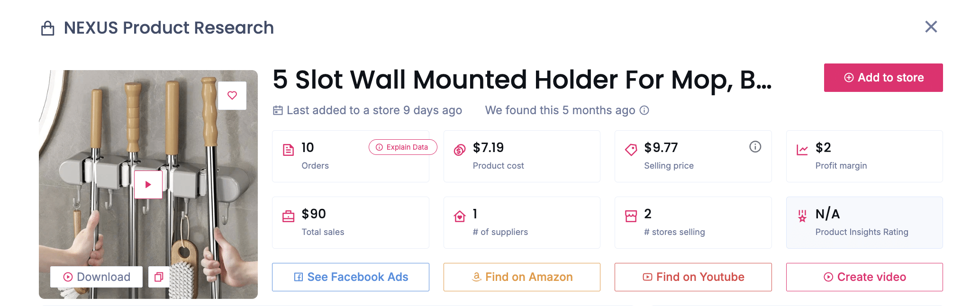Click the Total sales briefcase icon

pyautogui.click(x=288, y=216)
